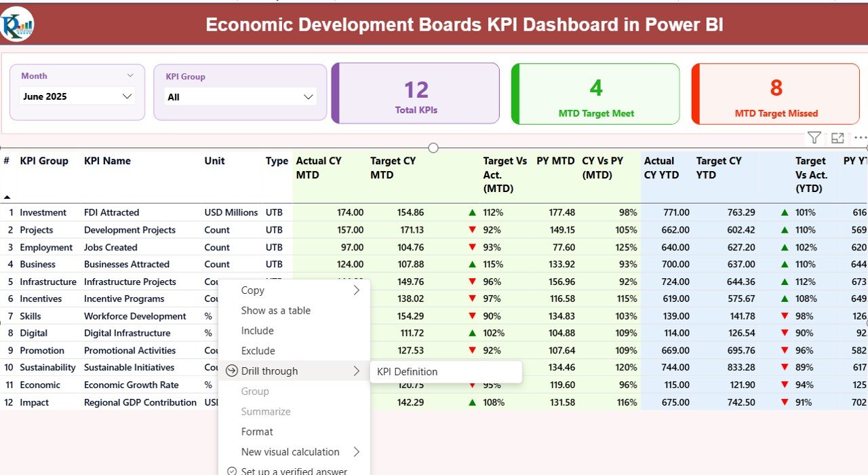
Task: Select Show as a table from the menu
Action: point(275,310)
